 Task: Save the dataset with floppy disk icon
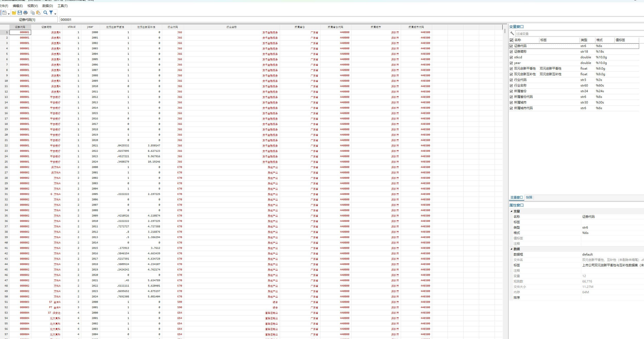(20, 13)
